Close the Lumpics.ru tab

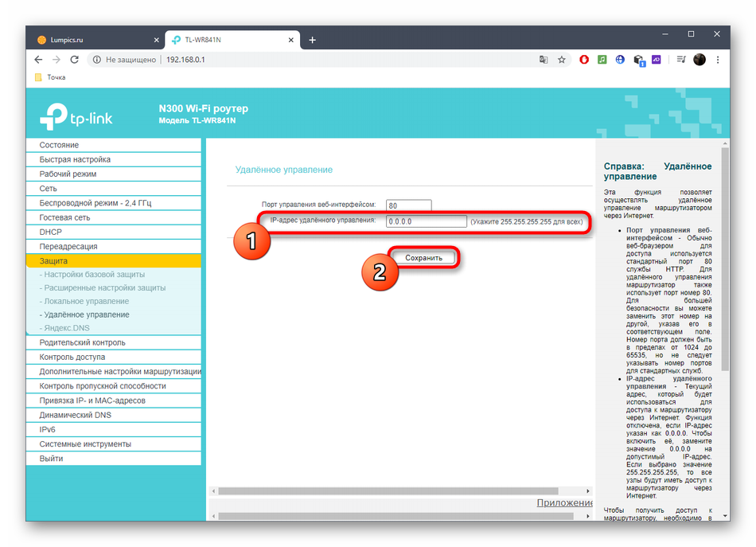pyautogui.click(x=156, y=40)
